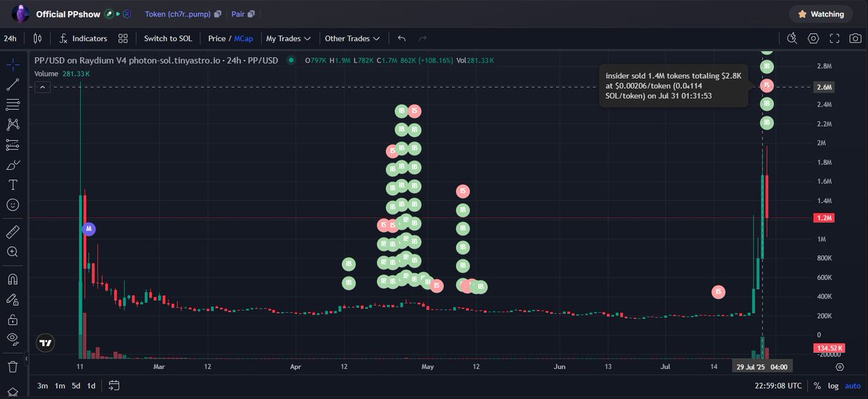Select the brush drawing tool
The width and height of the screenshot is (868, 399).
12,166
